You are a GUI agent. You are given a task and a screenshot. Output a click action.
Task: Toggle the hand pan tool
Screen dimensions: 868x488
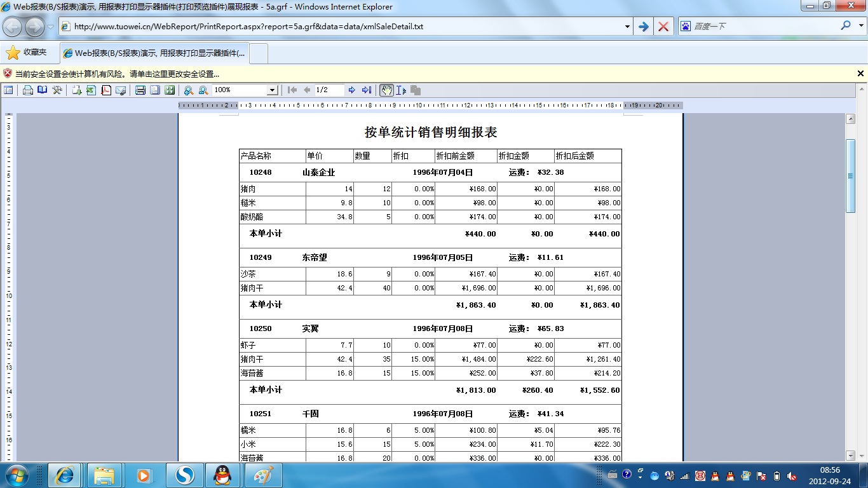click(x=386, y=90)
